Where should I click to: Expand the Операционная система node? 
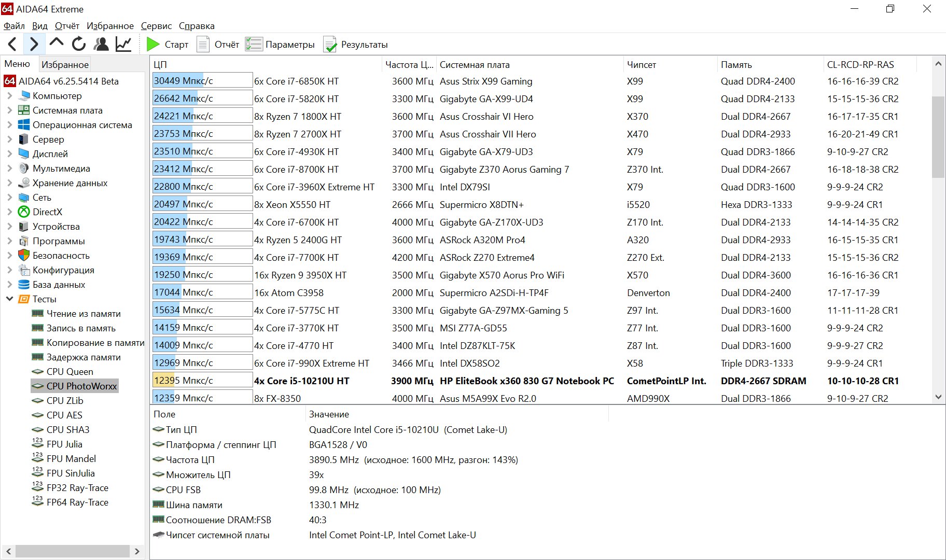[x=9, y=125]
